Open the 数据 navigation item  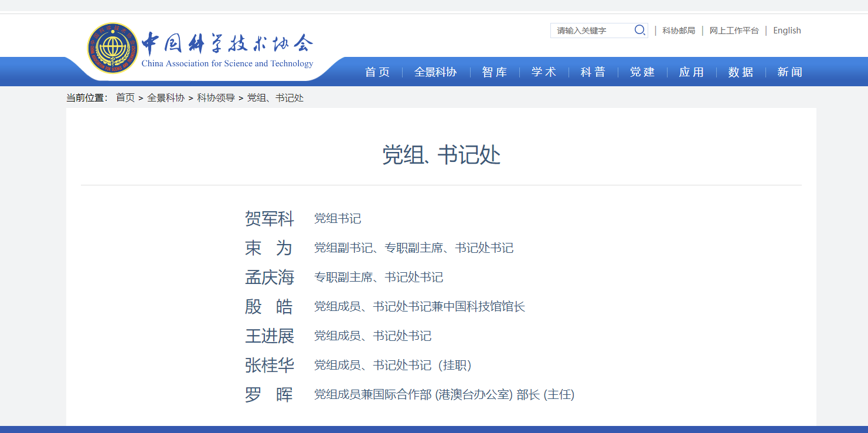[x=741, y=72]
